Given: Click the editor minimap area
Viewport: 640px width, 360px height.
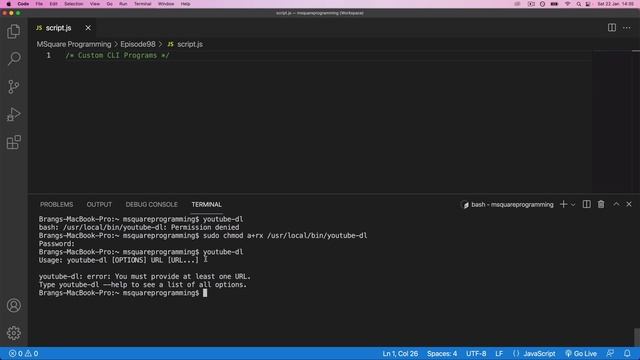Looking at the screenshot, I should [x=611, y=121].
